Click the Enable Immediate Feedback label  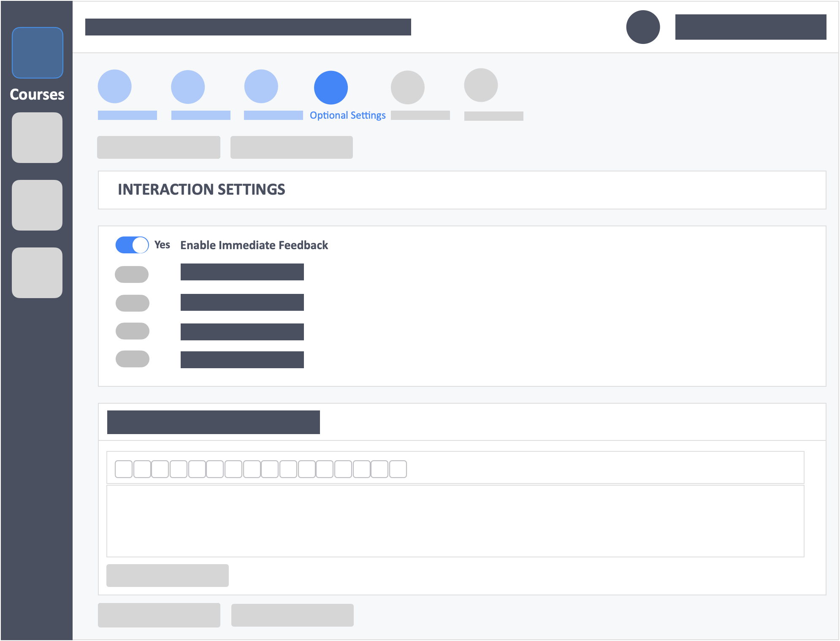[254, 245]
